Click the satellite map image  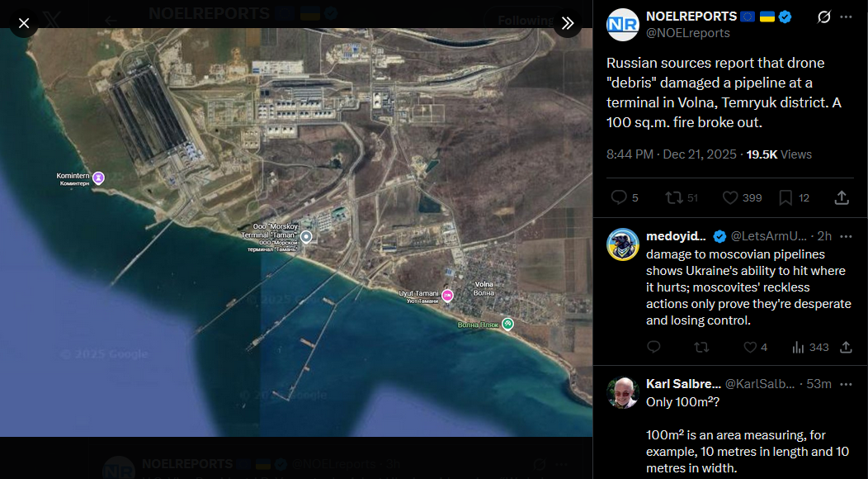tap(296, 232)
